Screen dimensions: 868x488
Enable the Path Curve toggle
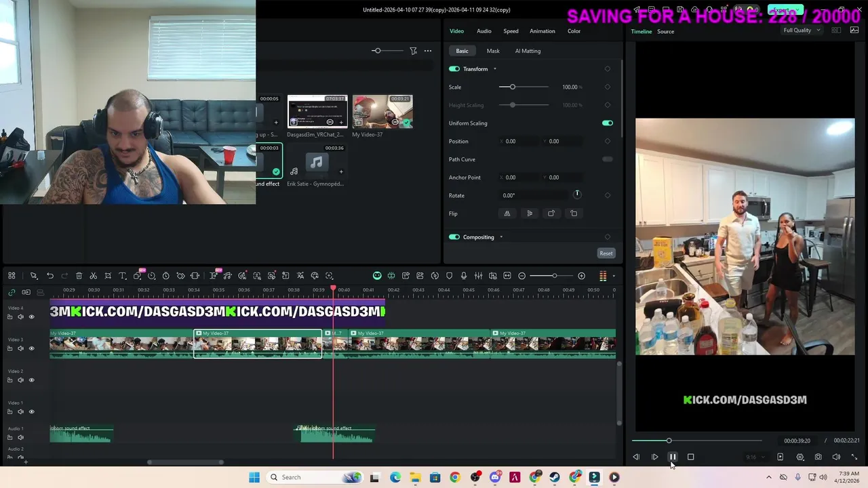click(607, 159)
